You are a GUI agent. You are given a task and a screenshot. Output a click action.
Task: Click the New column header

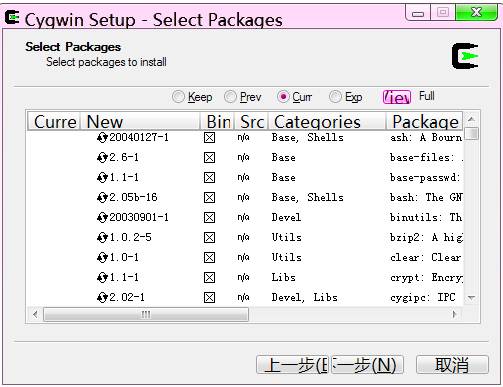pyautogui.click(x=140, y=121)
